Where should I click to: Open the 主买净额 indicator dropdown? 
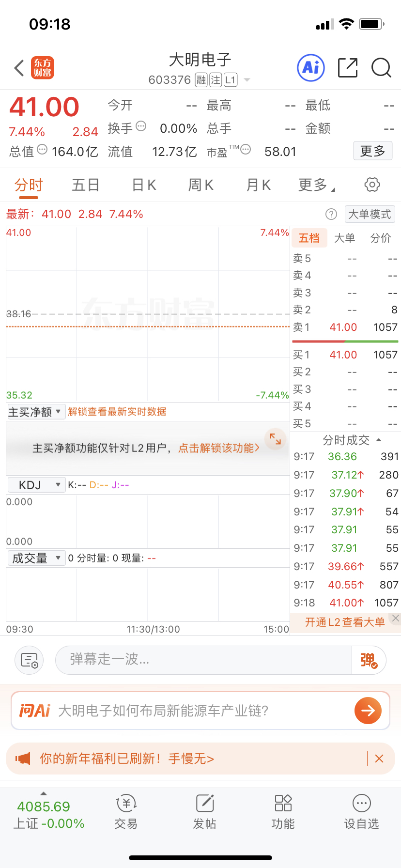coord(36,412)
